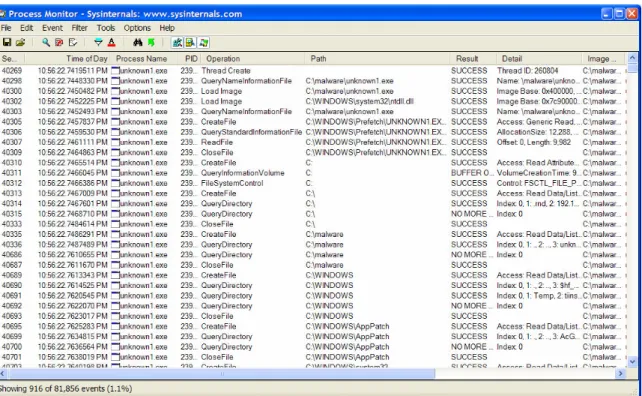Click the Save toolbar icon
The height and width of the screenshot is (396, 642).
tap(7, 42)
